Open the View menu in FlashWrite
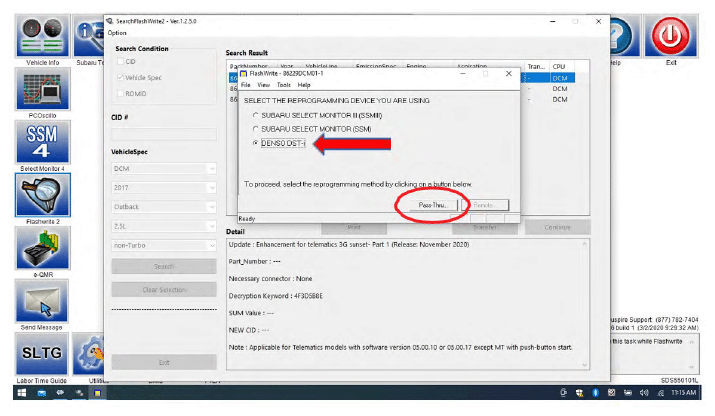This screenshot has height=416, width=715. (264, 85)
